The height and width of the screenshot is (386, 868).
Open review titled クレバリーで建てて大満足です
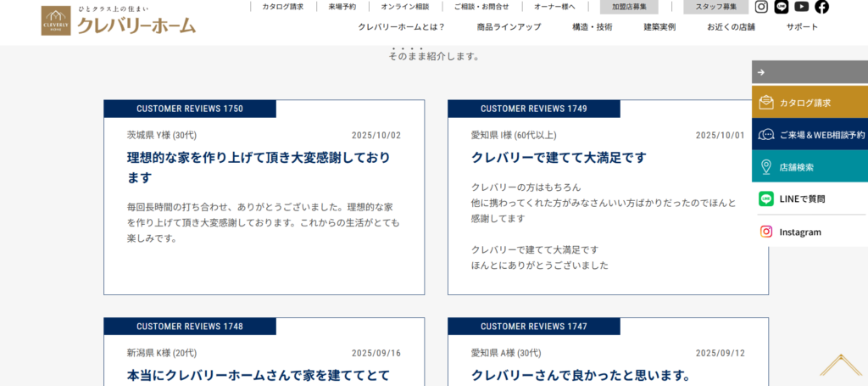[x=559, y=158]
